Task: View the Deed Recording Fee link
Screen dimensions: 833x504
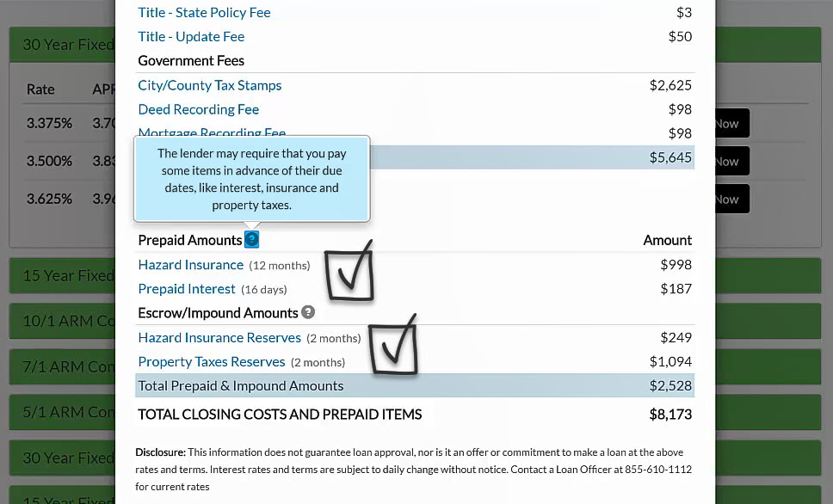Action: 198,109
